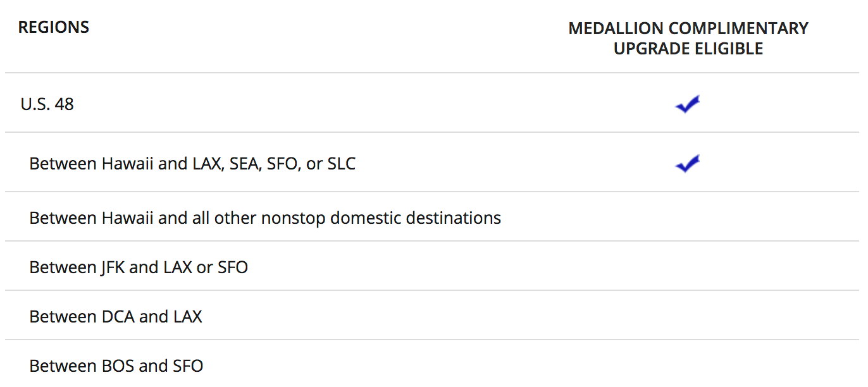Click the U.S. 48 region label
868x387 pixels.
click(x=47, y=104)
